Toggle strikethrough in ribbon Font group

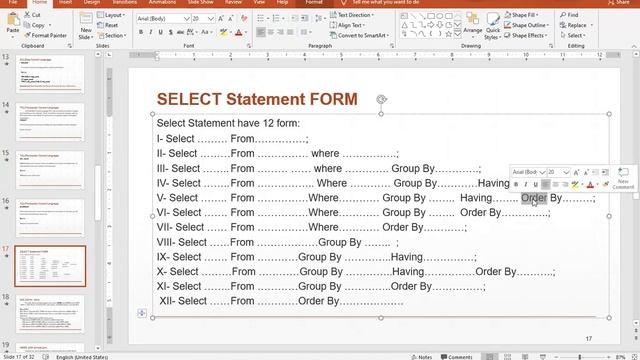[180, 32]
